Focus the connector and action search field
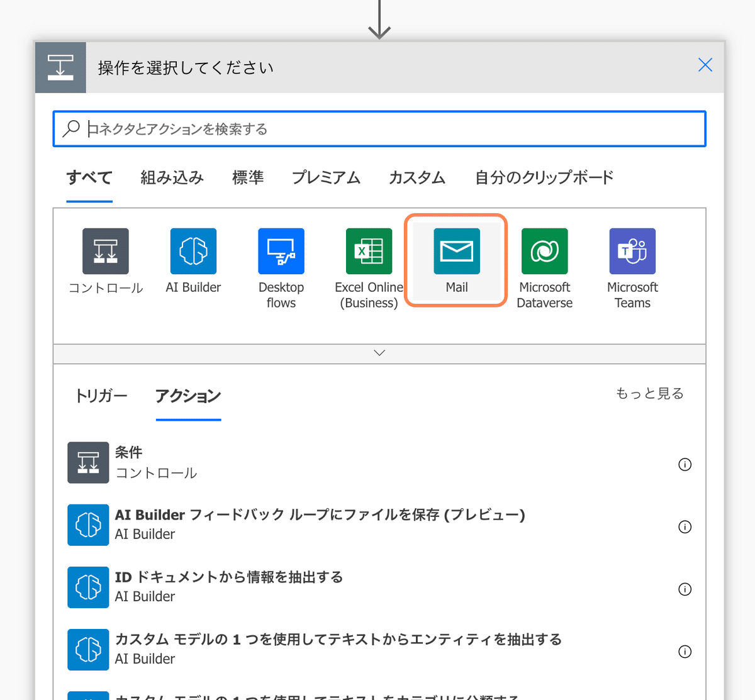Image resolution: width=755 pixels, height=700 pixels. click(x=379, y=129)
